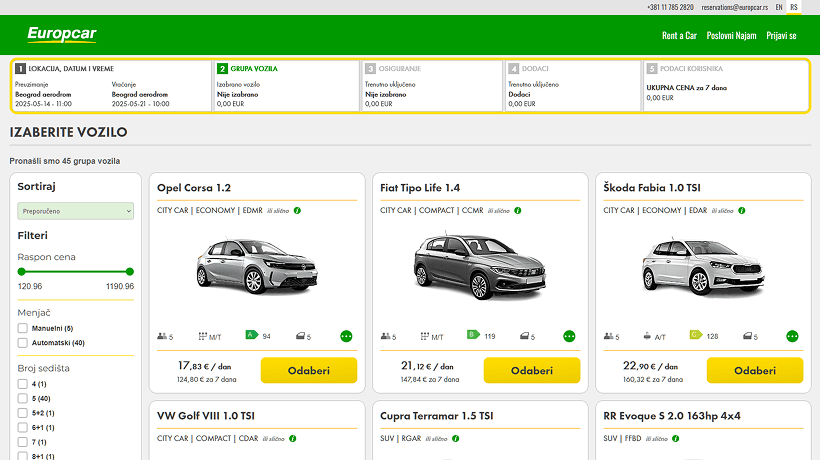Screen dimensions: 820x460
Task: Go to step 5 Podaci korisnika
Action: point(726,86)
